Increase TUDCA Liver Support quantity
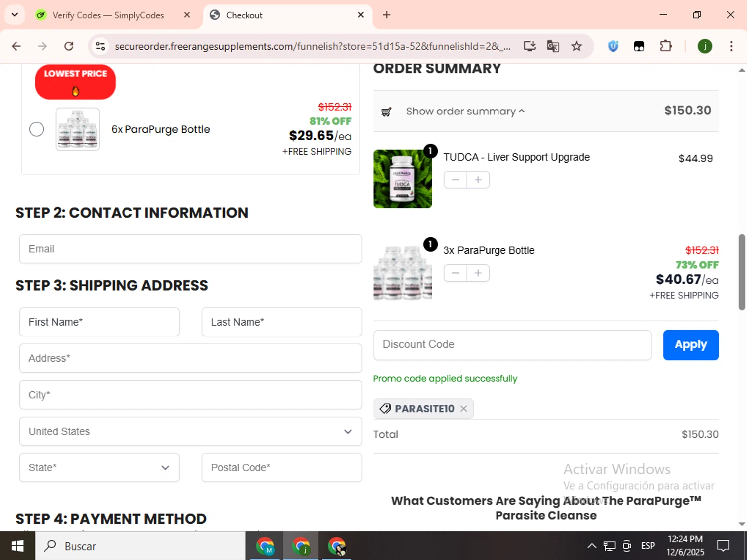This screenshot has height=560, width=747. pos(478,180)
